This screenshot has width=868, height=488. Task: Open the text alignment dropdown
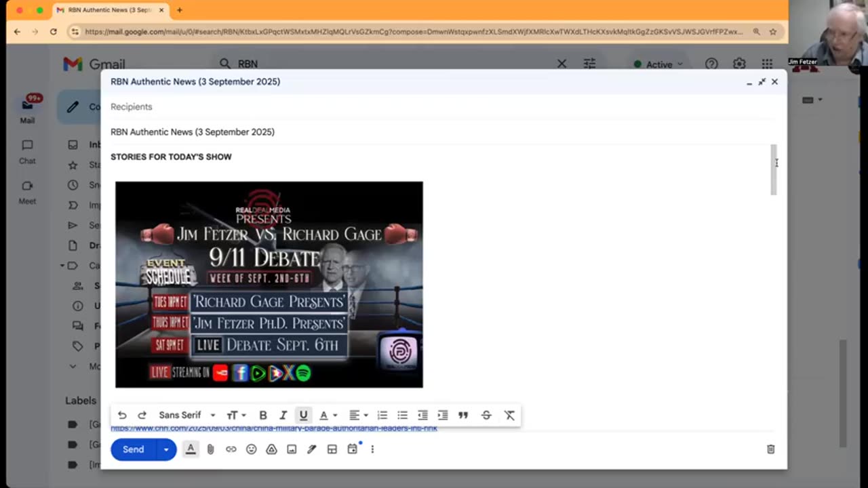(x=358, y=415)
